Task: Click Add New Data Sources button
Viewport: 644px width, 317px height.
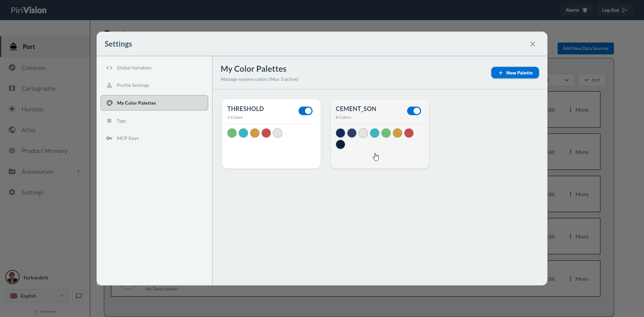Action: [x=586, y=48]
